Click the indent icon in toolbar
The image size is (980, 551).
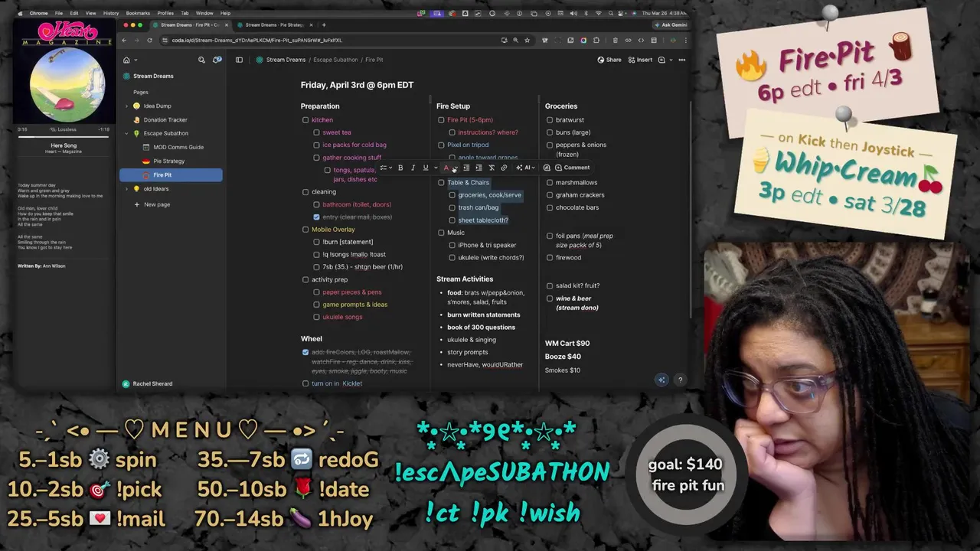pyautogui.click(x=479, y=168)
